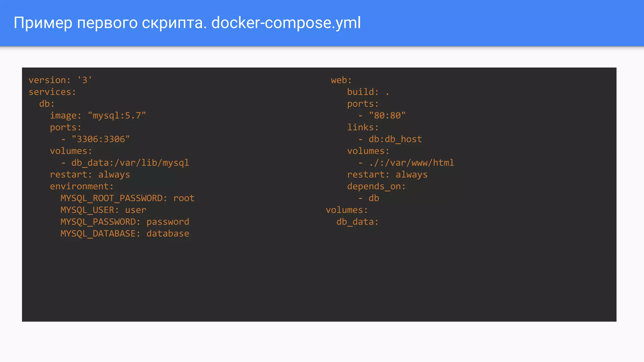The width and height of the screenshot is (644, 362).
Task: Click 'MYSQL_DATABASE: database' line
Action: coord(125,233)
